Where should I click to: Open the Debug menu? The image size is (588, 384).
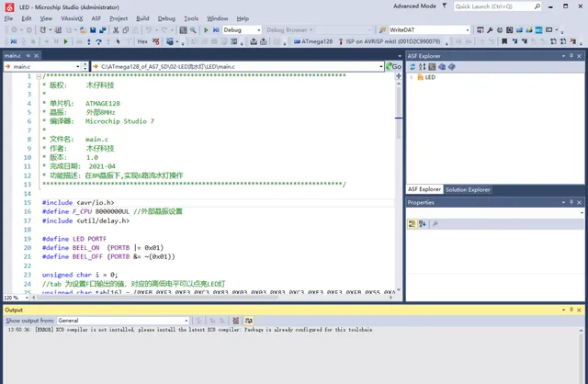pos(166,18)
